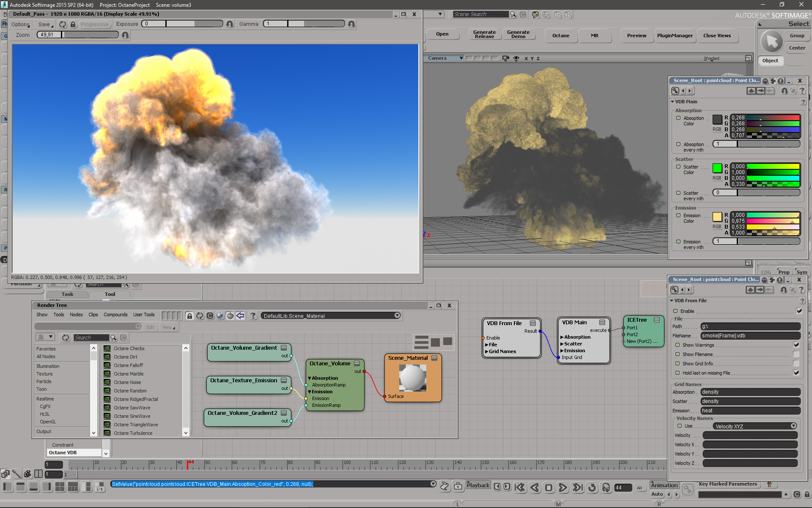Toggle the Show Warnings checkbox
This screenshot has height=508, width=812.
point(796,345)
